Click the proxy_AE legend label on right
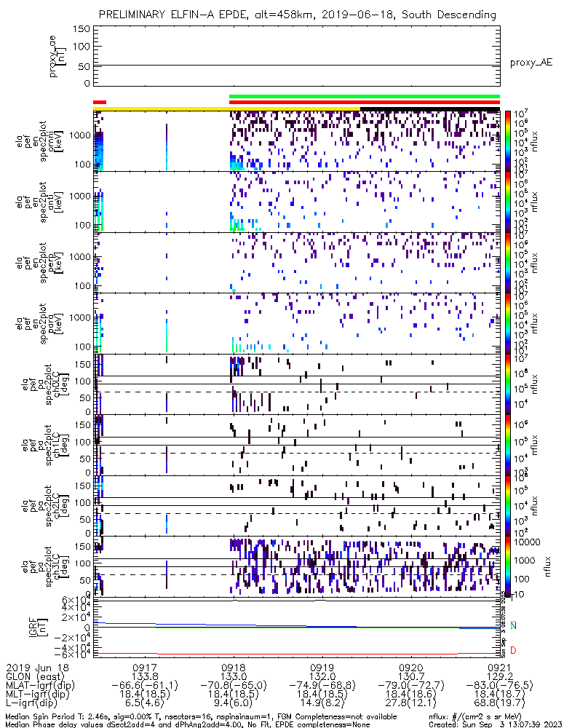The image size is (564, 728). (531, 63)
